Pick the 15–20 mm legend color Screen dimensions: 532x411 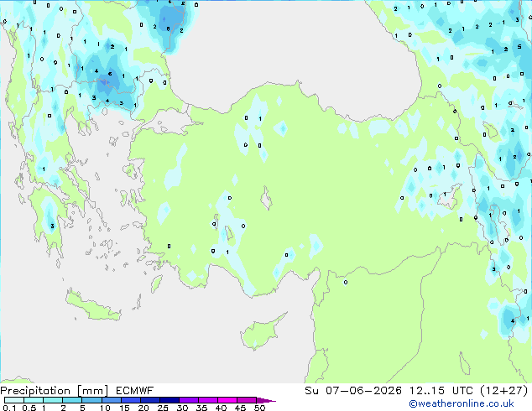pyautogui.click(x=130, y=400)
